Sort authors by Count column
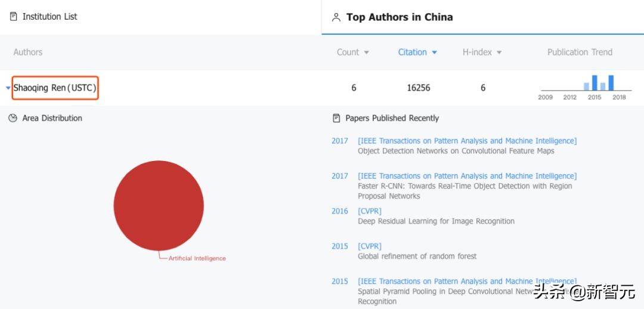The width and height of the screenshot is (644, 309). pos(352,52)
